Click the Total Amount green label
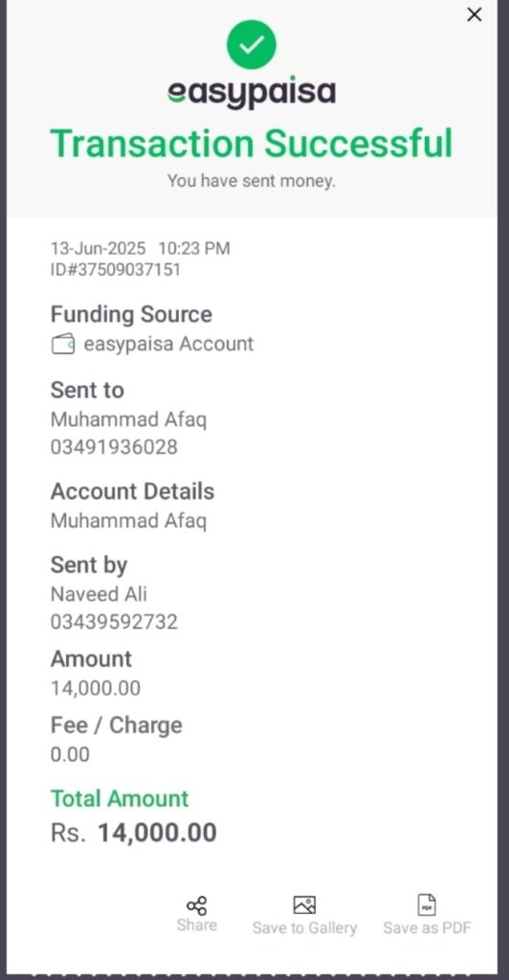509x980 pixels. (120, 799)
